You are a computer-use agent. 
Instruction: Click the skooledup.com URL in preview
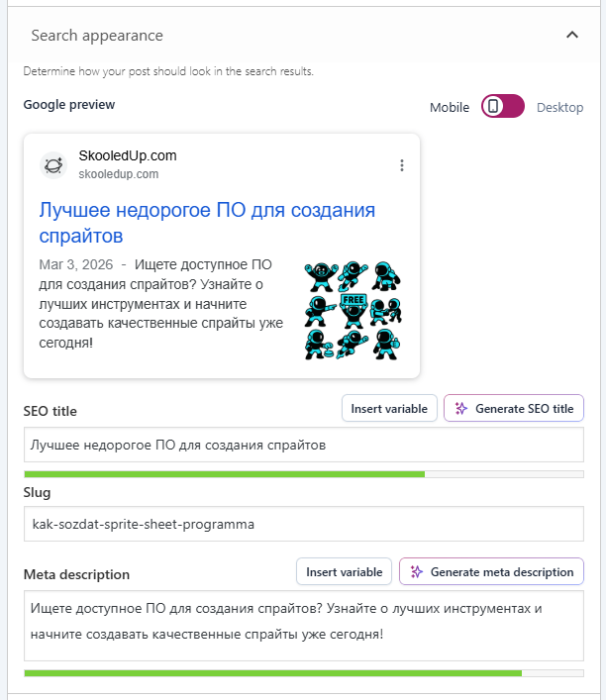119,175
